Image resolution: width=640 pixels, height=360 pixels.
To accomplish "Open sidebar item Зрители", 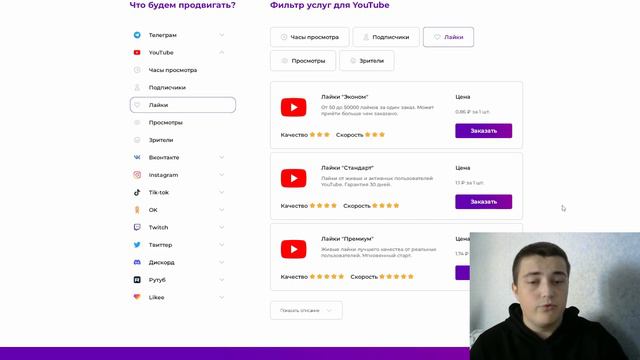I will [x=182, y=140].
